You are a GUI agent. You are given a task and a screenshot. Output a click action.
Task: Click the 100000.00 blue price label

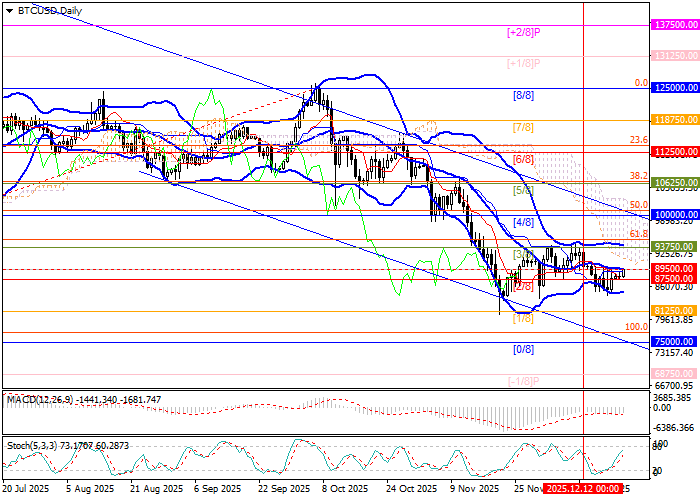tap(673, 215)
